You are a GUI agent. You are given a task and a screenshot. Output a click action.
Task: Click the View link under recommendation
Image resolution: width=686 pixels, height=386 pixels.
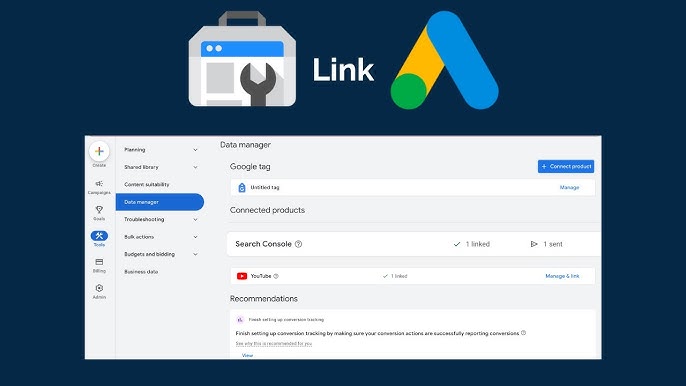tap(248, 355)
